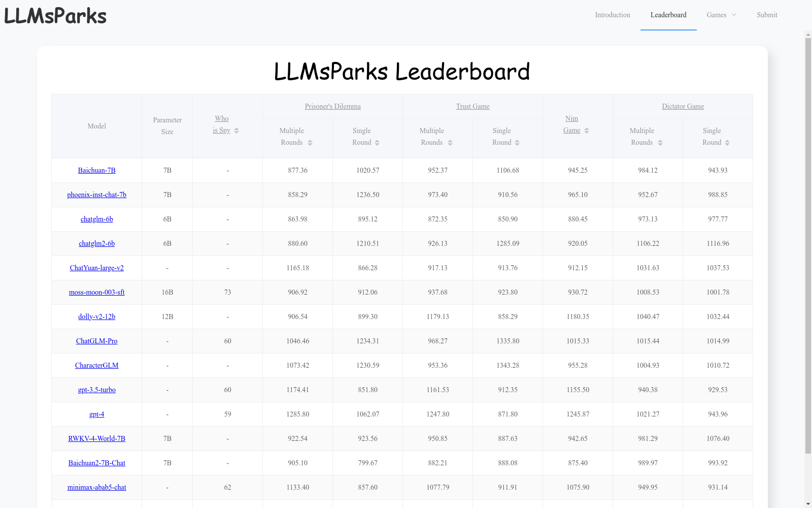The width and height of the screenshot is (812, 508).
Task: Click the Who is Spy score 59
Action: pos(228,414)
